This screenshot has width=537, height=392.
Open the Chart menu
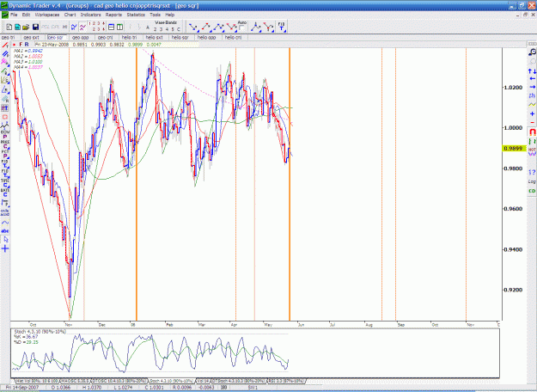point(70,15)
